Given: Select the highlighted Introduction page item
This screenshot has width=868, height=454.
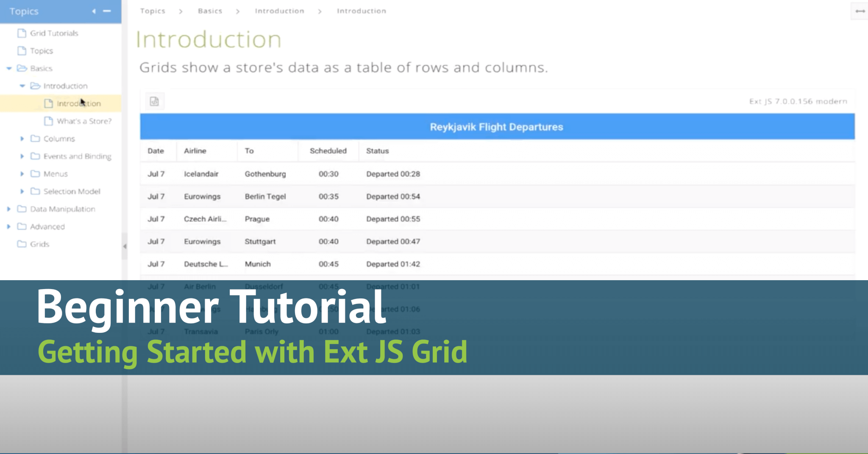Looking at the screenshot, I should coord(61,103).
